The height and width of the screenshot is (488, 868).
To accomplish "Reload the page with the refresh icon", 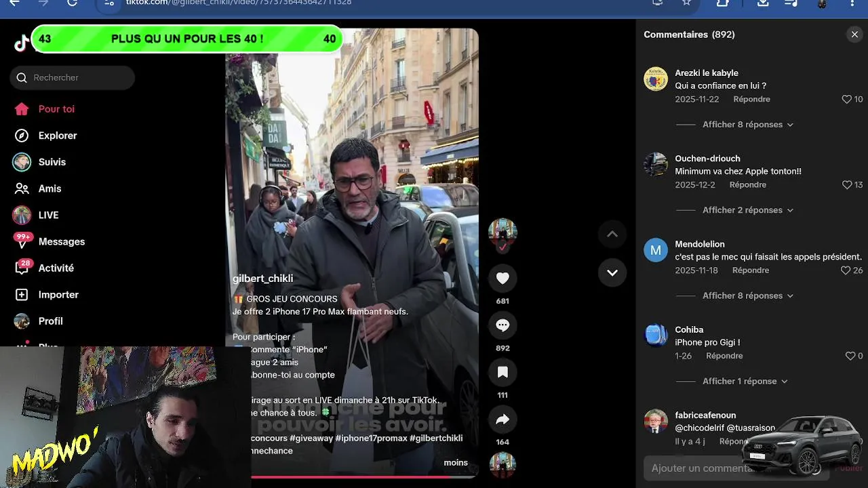I will coord(72,3).
